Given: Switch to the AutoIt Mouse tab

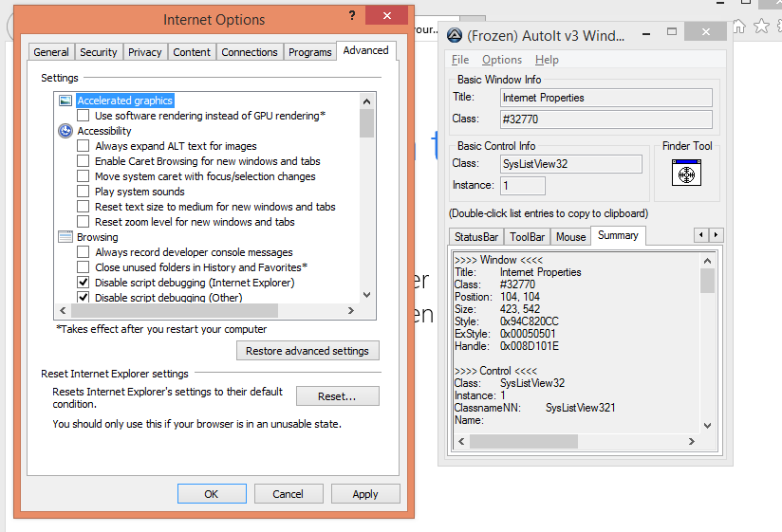Looking at the screenshot, I should [x=570, y=237].
